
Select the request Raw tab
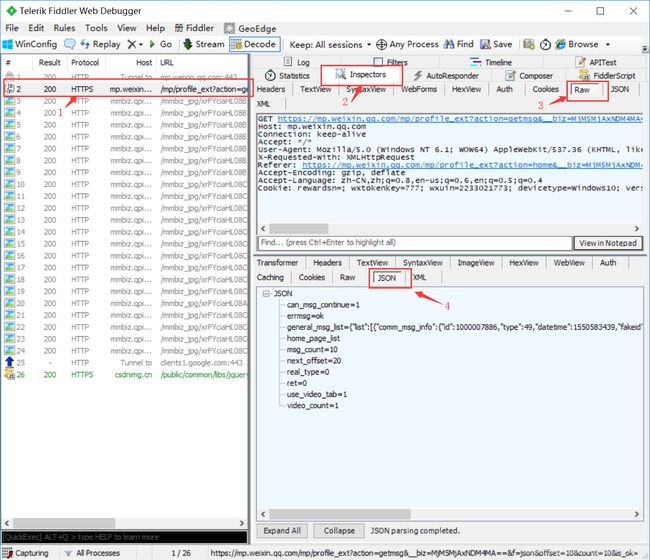[582, 90]
